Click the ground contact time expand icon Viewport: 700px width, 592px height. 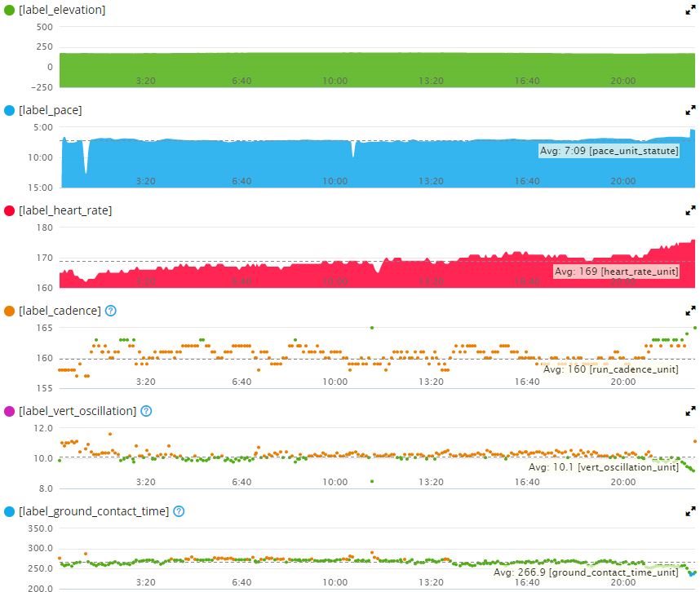tap(690, 511)
